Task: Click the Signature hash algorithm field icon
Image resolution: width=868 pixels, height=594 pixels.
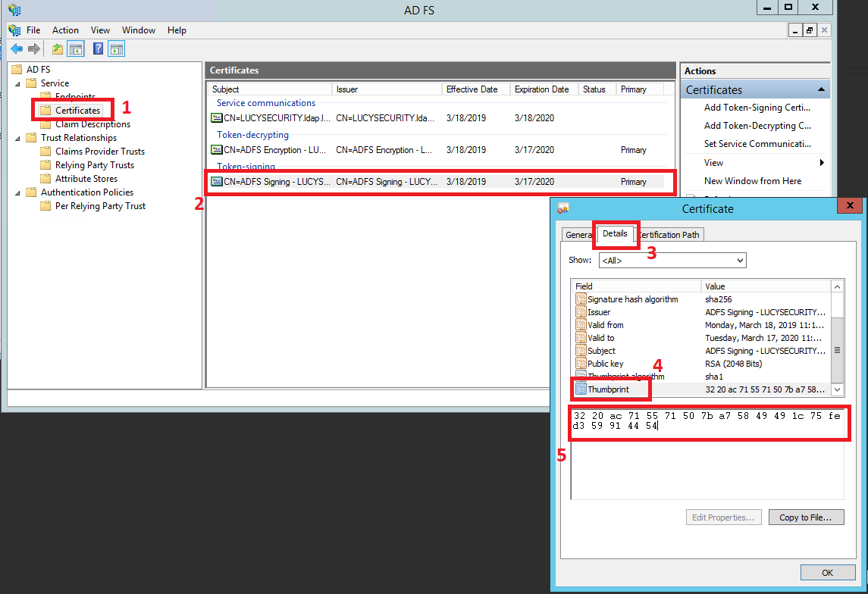Action: [x=581, y=299]
